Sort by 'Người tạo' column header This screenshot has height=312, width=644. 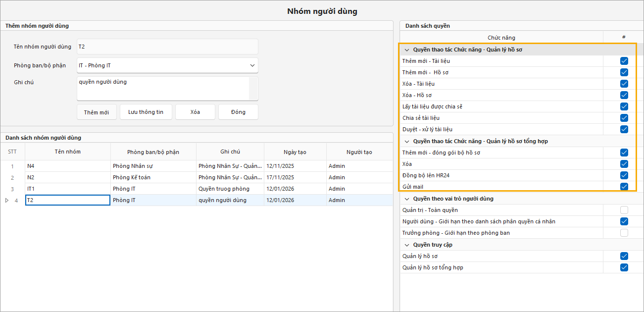(x=359, y=152)
